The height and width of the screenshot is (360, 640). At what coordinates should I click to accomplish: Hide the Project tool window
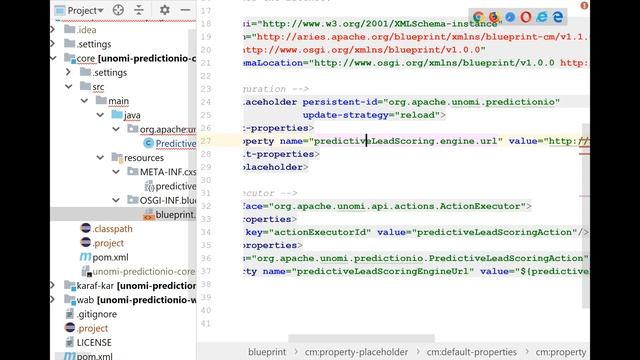click(185, 10)
